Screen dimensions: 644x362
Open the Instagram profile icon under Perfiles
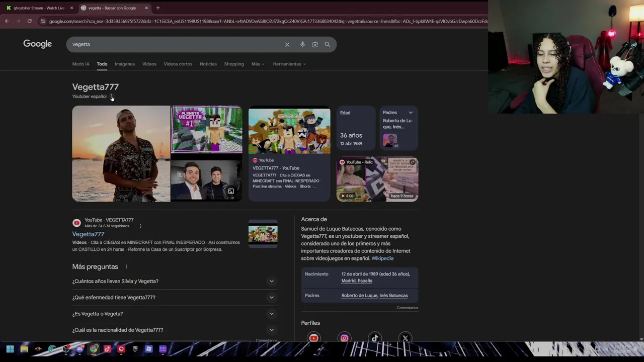click(344, 338)
